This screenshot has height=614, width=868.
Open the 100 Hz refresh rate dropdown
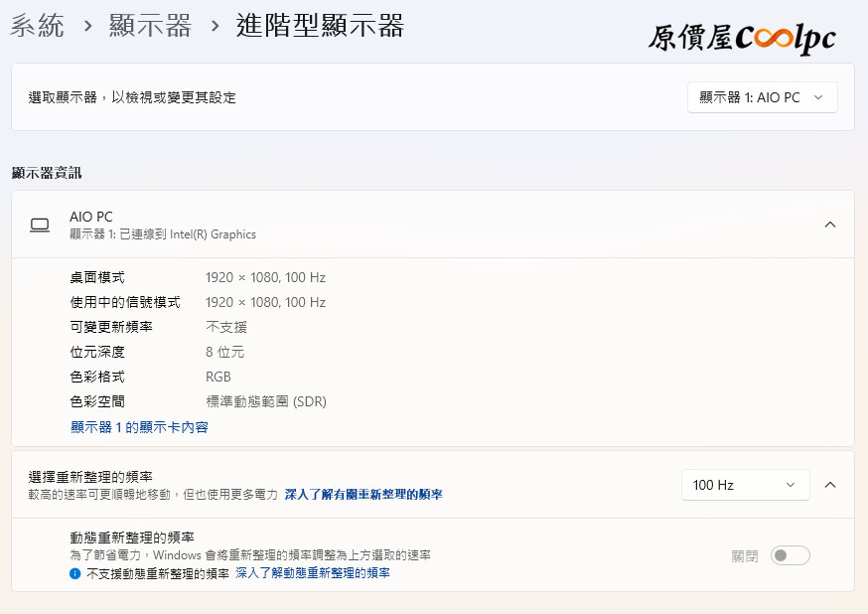point(745,485)
